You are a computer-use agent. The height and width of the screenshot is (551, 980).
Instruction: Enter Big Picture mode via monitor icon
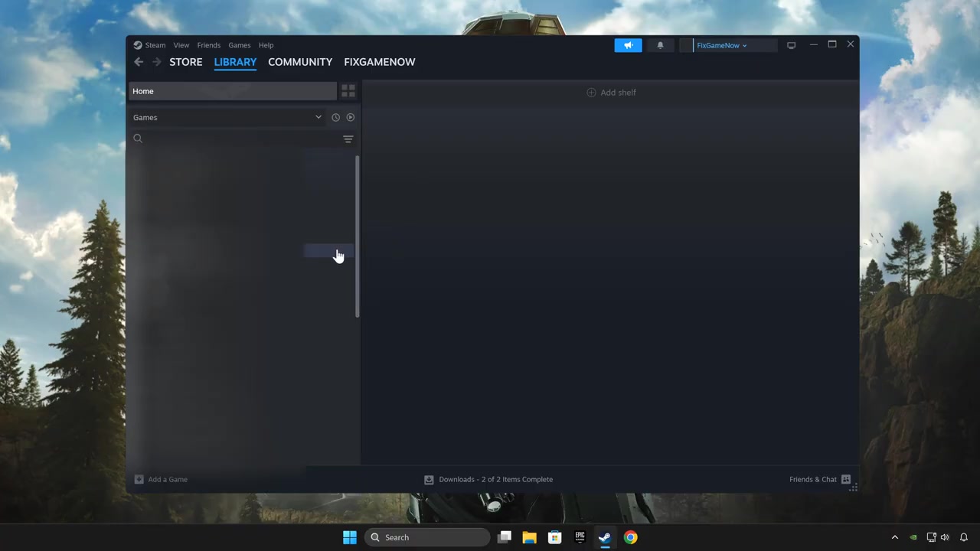pos(791,45)
